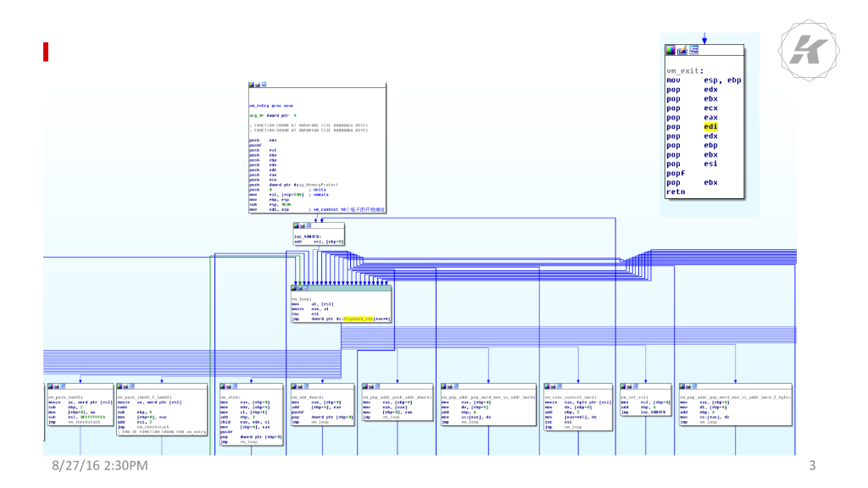The image size is (868, 488).
Task: Click the slide number 3
Action: [812, 465]
